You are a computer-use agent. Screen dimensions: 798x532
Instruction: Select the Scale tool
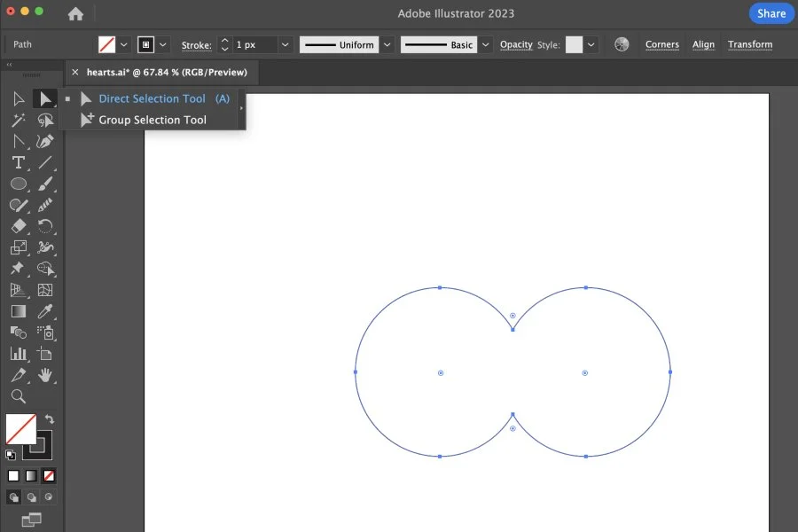pyautogui.click(x=19, y=247)
